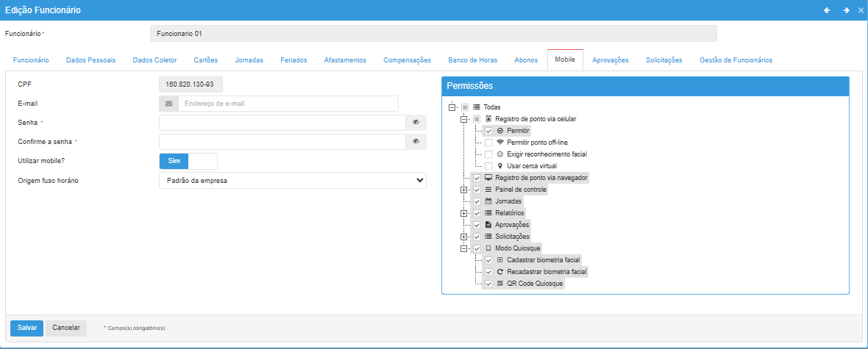The height and width of the screenshot is (349, 868).
Task: Enable Exigir reconhecimento facial checkbox
Action: (488, 154)
